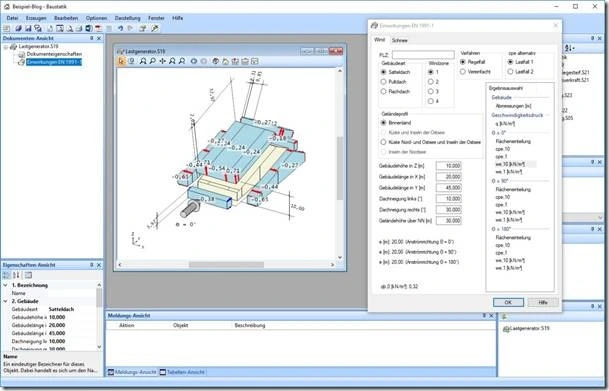
Task: Click the horizontal scrollbar of the 3D view
Action: 226,264
